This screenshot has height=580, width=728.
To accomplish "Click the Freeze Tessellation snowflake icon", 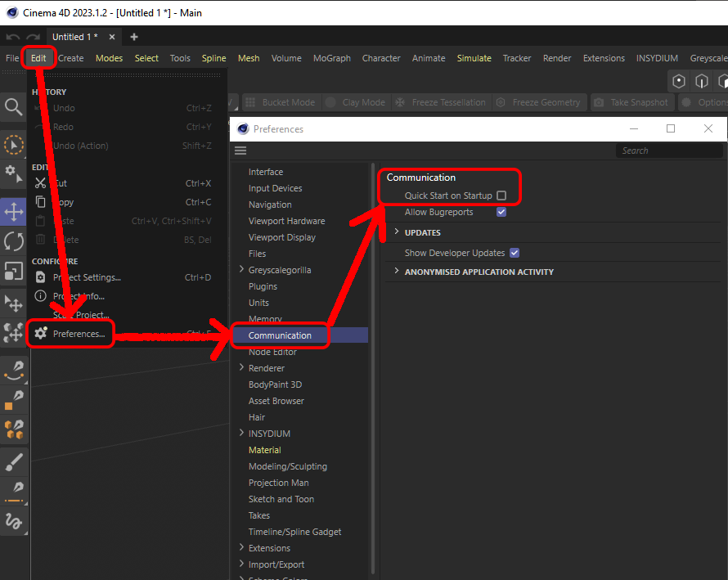I will point(400,102).
